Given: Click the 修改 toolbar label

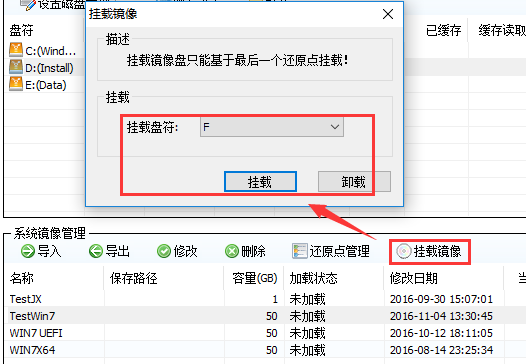Looking at the screenshot, I should tap(186, 251).
